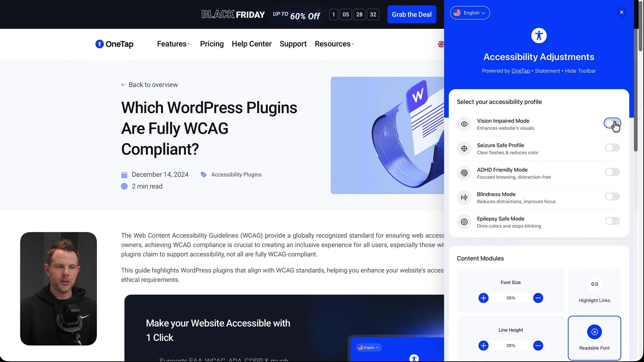Decrease Font Size with minus button
Screen dimensions: 644x362
538,298
